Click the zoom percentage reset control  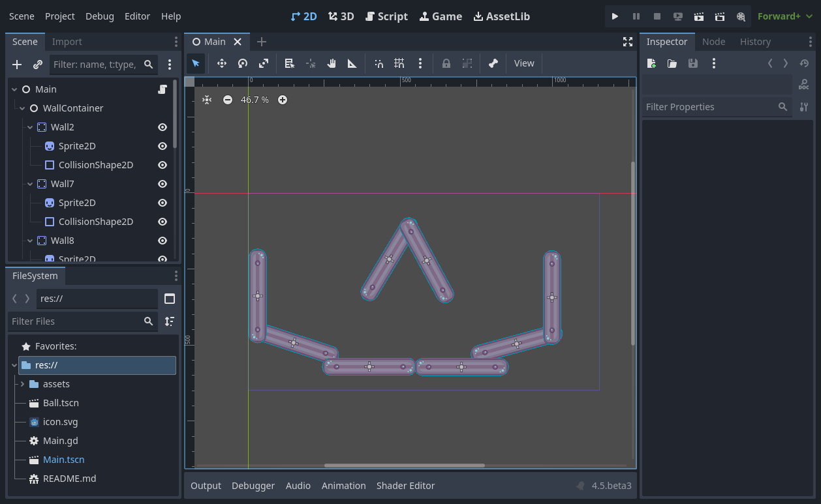coord(255,100)
